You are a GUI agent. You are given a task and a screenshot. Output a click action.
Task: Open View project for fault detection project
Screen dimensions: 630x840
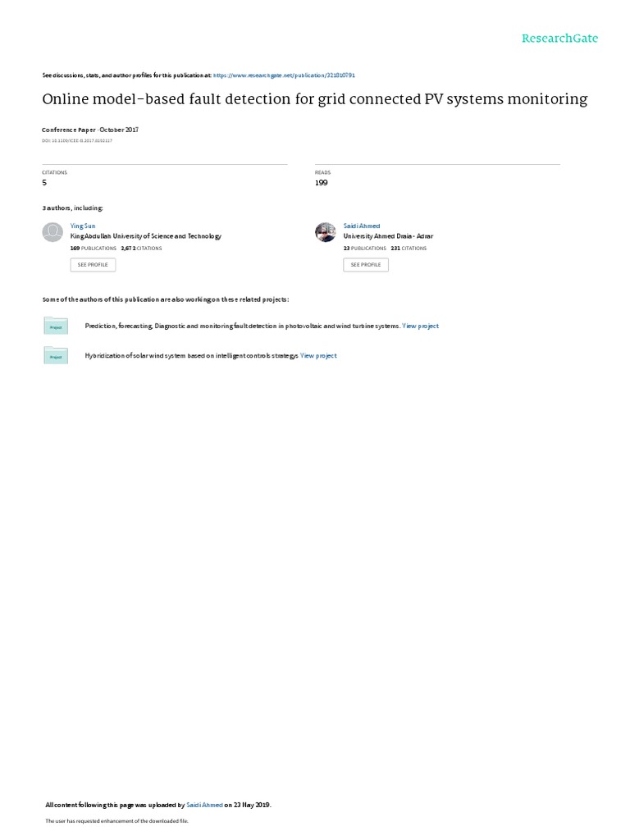pyautogui.click(x=421, y=326)
